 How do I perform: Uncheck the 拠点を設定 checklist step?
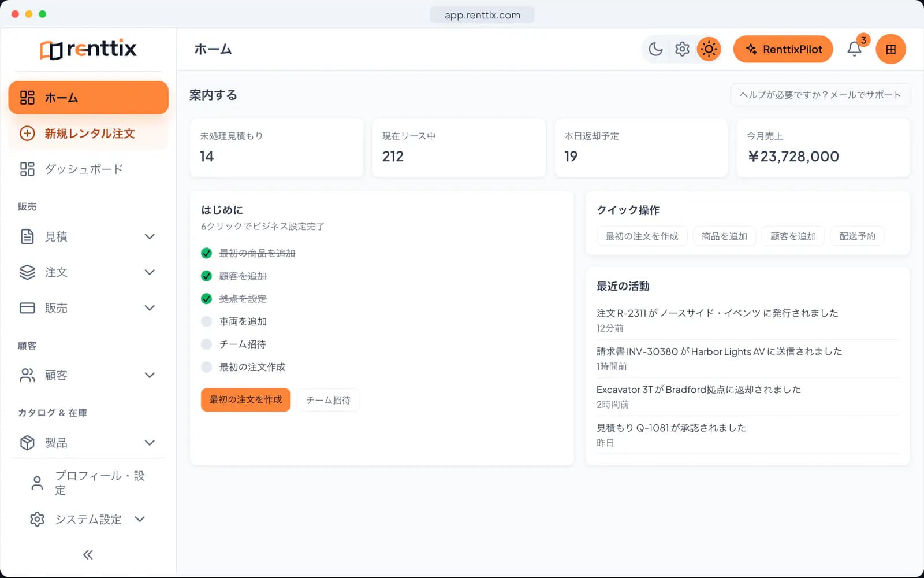pos(206,299)
